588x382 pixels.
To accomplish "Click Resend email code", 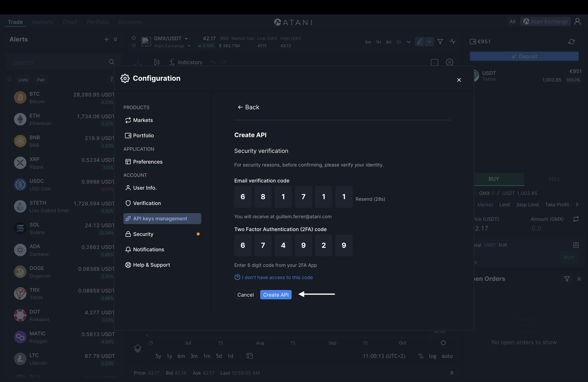I will (370, 199).
